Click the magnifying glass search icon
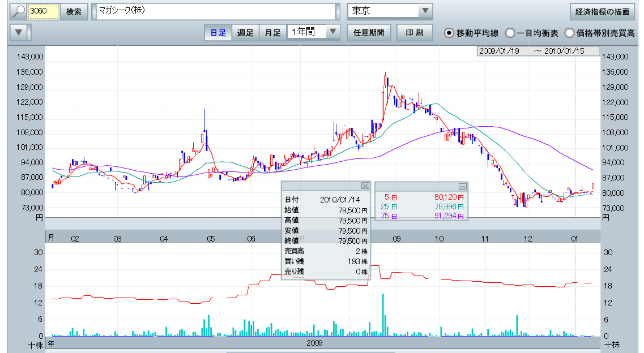The height and width of the screenshot is (353, 644). [19, 11]
